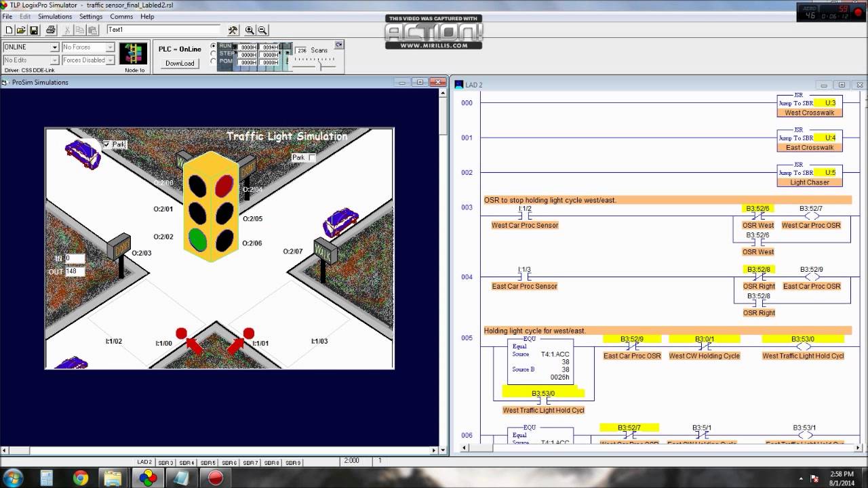Select Jump To SBR U:3 instruction

point(810,106)
